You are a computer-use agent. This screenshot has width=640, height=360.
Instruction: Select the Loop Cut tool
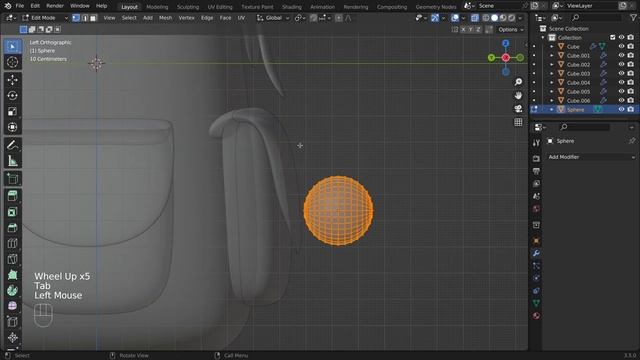click(x=13, y=244)
